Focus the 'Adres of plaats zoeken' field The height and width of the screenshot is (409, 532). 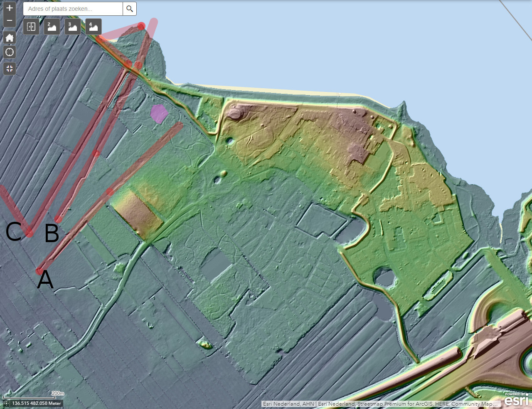click(x=73, y=9)
